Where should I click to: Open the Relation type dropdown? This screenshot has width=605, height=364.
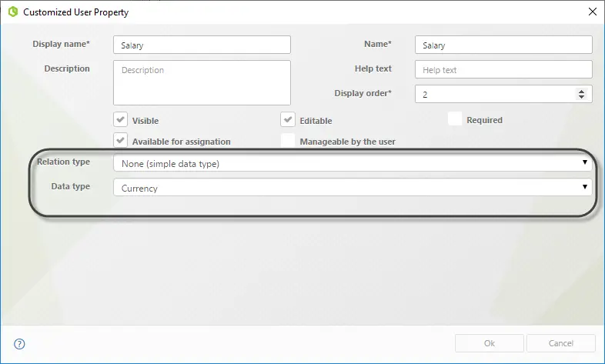(x=353, y=163)
